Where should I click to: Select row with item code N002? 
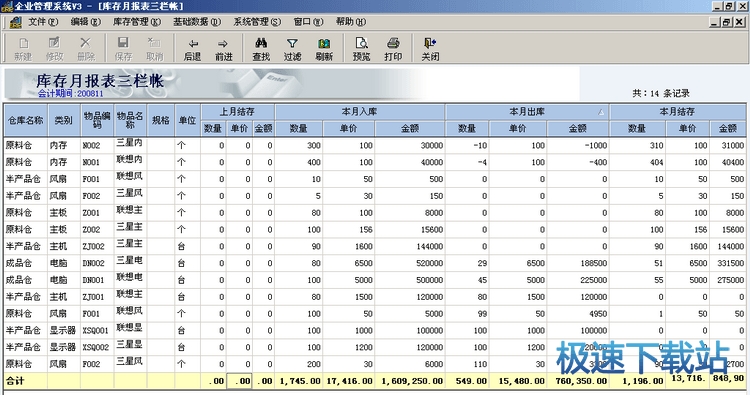tap(375, 145)
